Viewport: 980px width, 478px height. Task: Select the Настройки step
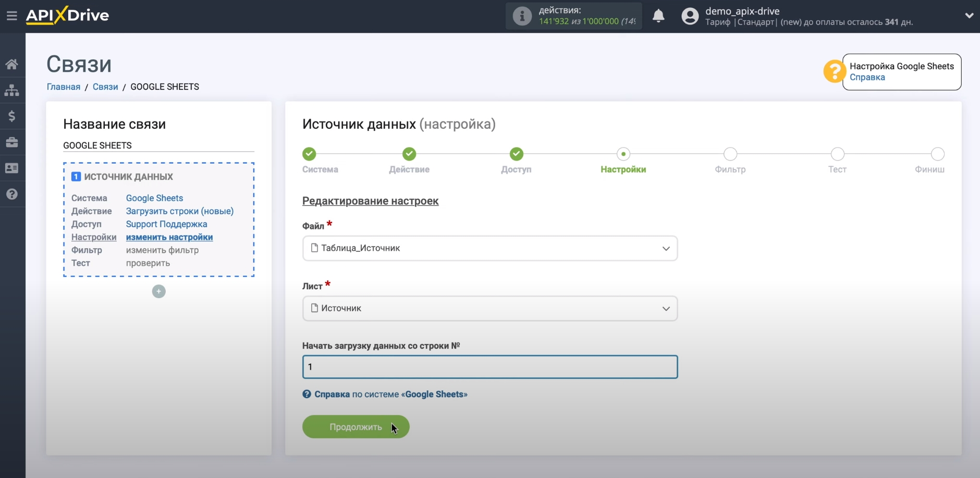click(623, 154)
